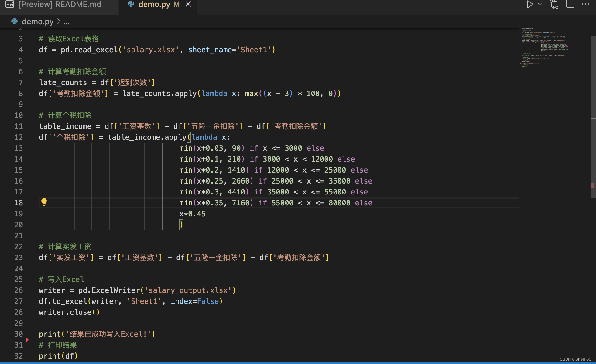Click the 'salary_output.xlsx' string
The image size is (596, 364).
coord(188,290)
